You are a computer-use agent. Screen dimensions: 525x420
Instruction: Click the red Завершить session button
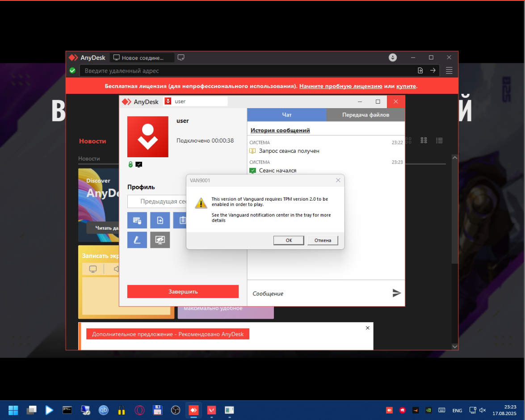(183, 291)
